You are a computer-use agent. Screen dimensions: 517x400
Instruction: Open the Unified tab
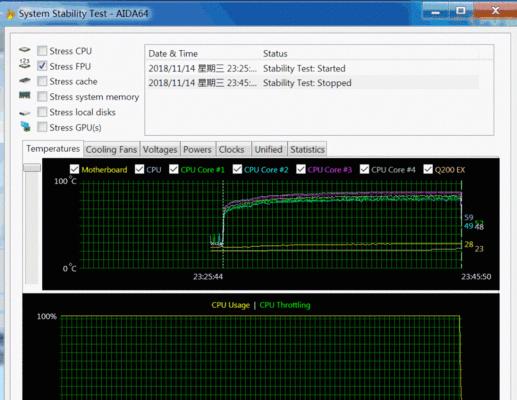[x=269, y=149]
